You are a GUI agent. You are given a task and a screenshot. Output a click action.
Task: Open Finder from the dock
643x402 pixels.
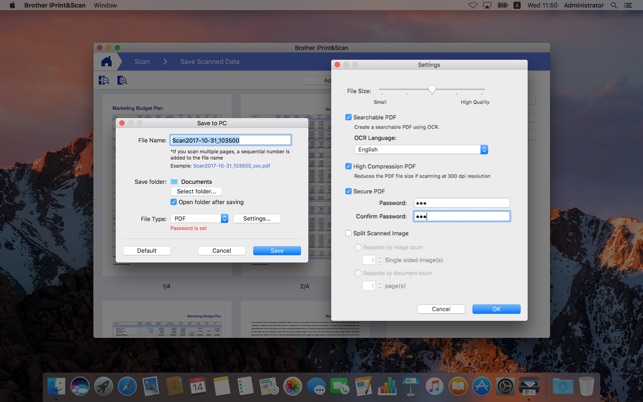click(x=56, y=385)
